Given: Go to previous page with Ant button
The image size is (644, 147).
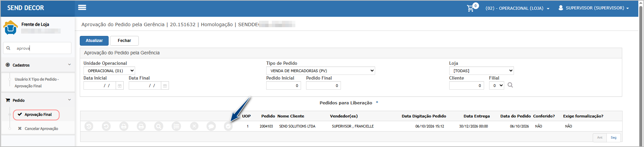Looking at the screenshot, I should [600, 138].
